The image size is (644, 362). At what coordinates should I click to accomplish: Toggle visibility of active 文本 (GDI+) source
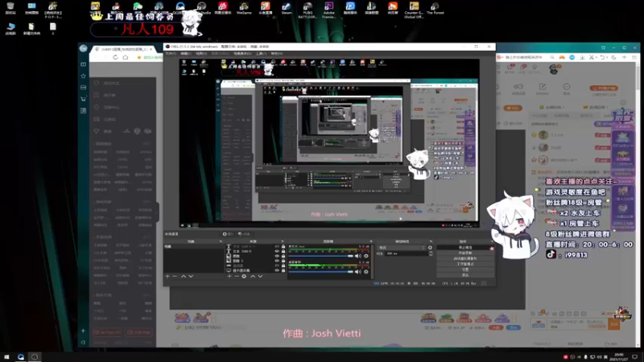277,251
